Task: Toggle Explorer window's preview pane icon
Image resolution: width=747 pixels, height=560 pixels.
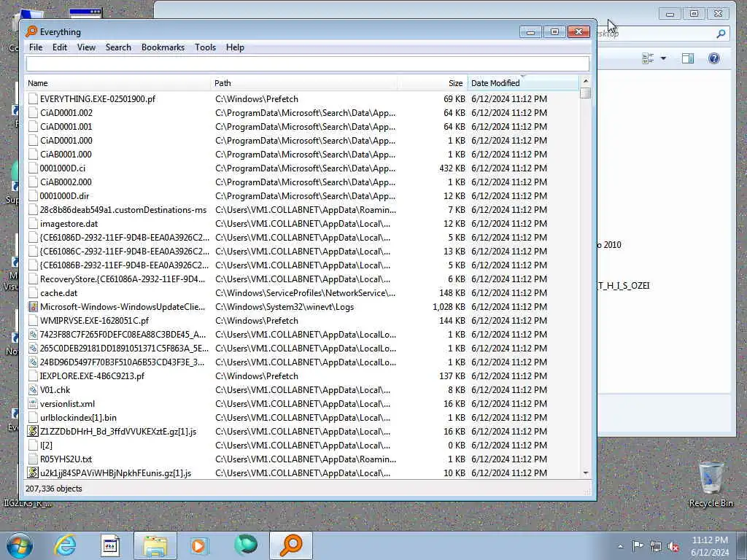Action: [687, 58]
